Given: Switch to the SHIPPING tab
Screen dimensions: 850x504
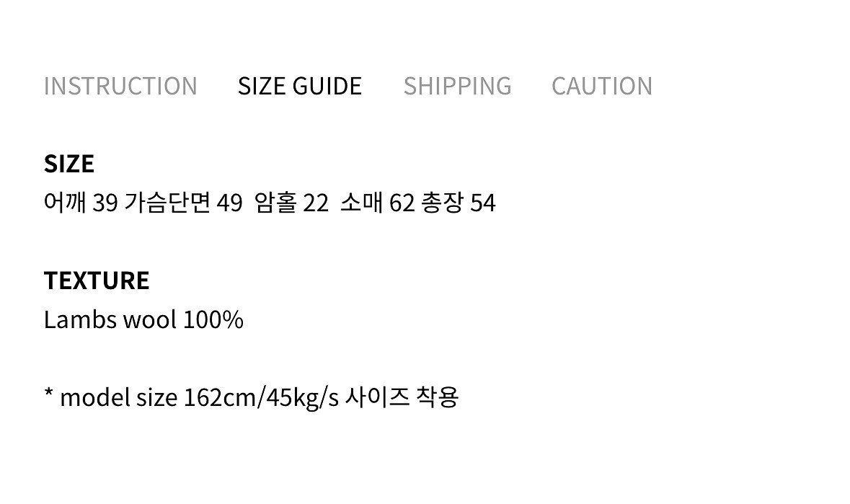Looking at the screenshot, I should pyautogui.click(x=457, y=86).
